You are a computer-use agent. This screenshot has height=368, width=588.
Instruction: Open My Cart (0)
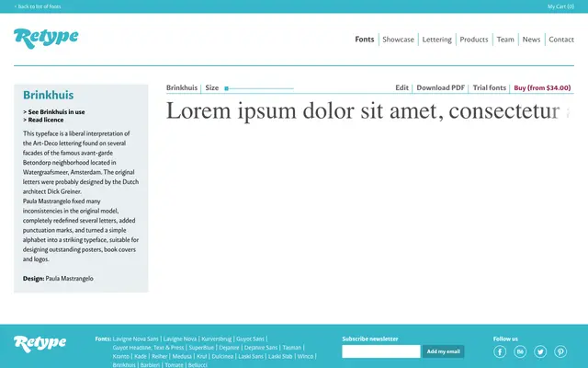click(x=560, y=6)
